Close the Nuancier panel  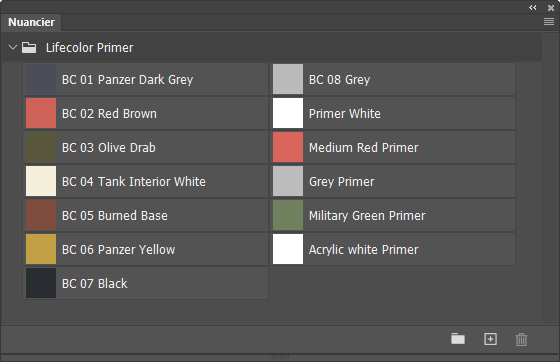click(551, 7)
